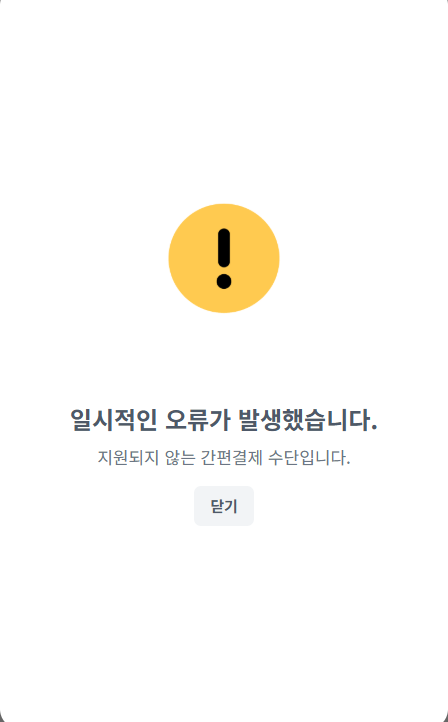
Task: Select the heading 일시적인 오류가 발생했습니다.
Action: coord(224,419)
